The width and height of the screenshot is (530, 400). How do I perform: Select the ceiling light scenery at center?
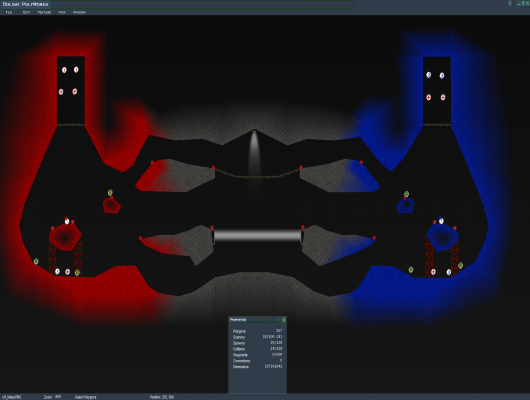255,149
